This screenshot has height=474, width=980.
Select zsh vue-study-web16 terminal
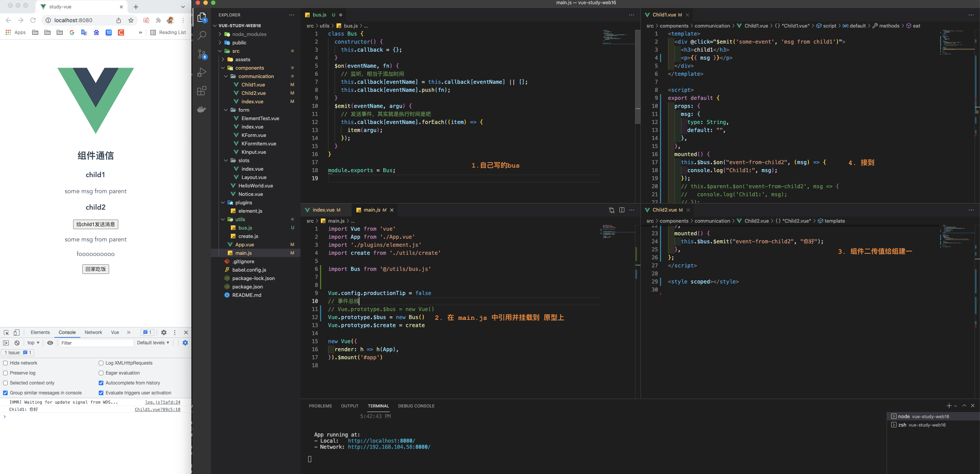(933, 425)
